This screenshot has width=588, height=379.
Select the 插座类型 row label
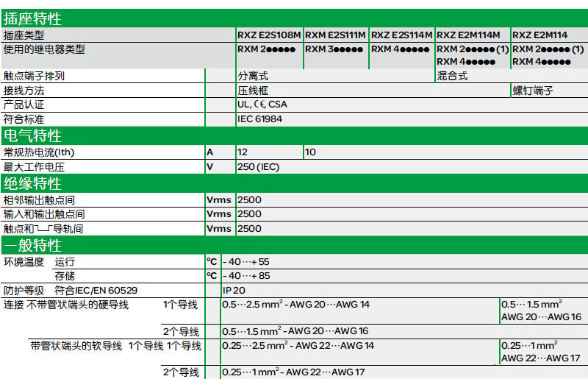[x=24, y=35]
